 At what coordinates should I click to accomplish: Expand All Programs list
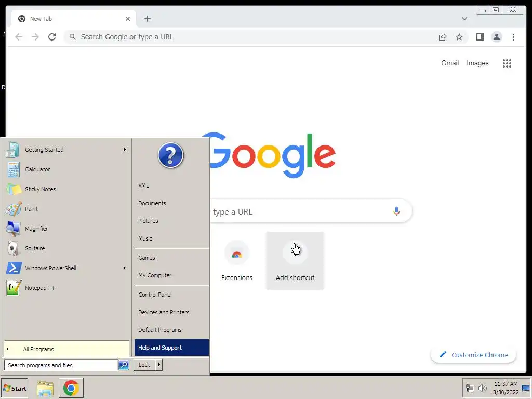coord(67,349)
